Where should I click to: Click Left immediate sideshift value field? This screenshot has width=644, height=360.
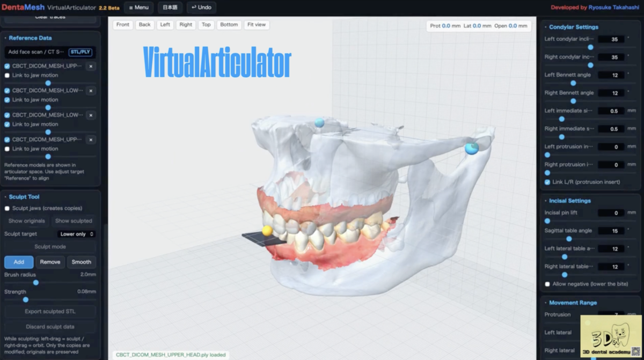click(x=611, y=111)
